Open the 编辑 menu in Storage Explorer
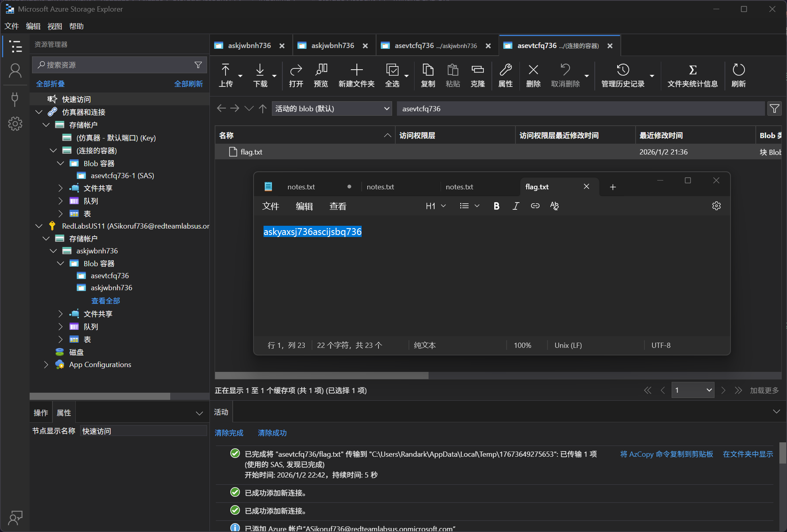This screenshot has width=787, height=532. [33, 26]
